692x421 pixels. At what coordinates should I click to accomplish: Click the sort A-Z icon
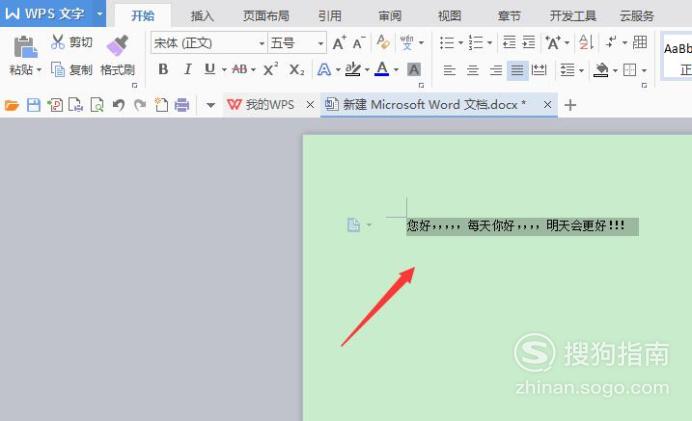click(x=586, y=43)
